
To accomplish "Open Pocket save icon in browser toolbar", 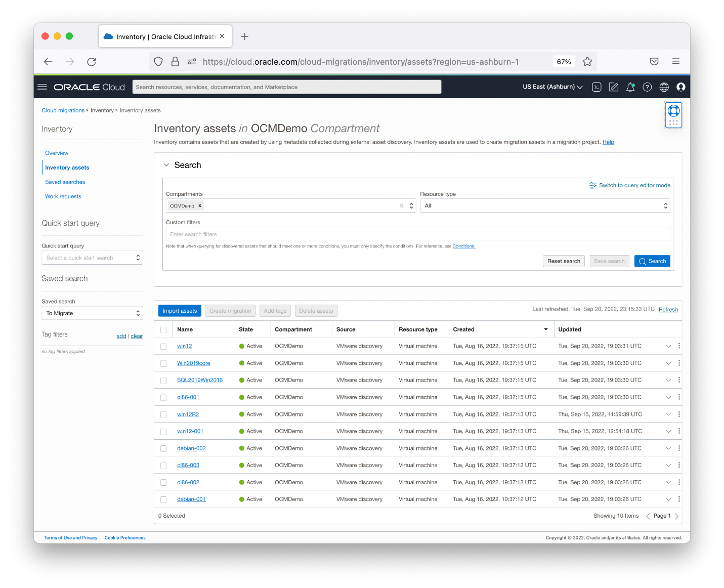I will [654, 62].
